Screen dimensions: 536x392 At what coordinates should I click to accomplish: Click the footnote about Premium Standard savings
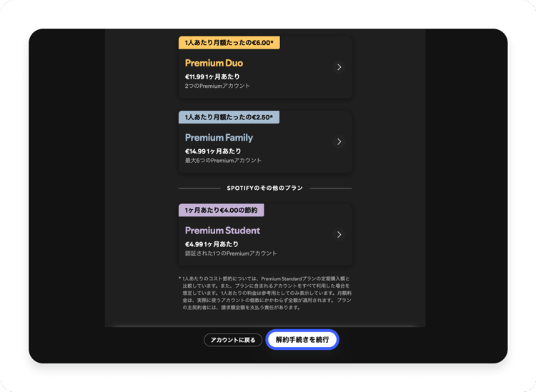click(x=265, y=293)
